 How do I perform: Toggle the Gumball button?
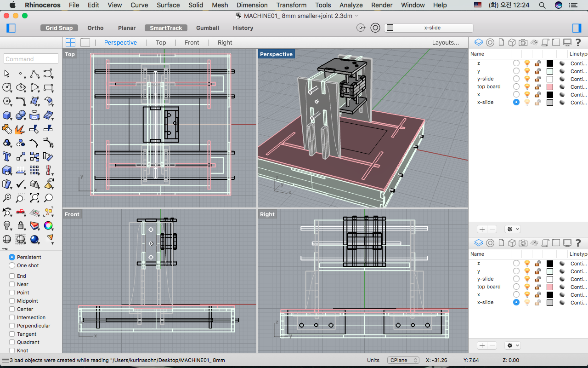click(208, 28)
